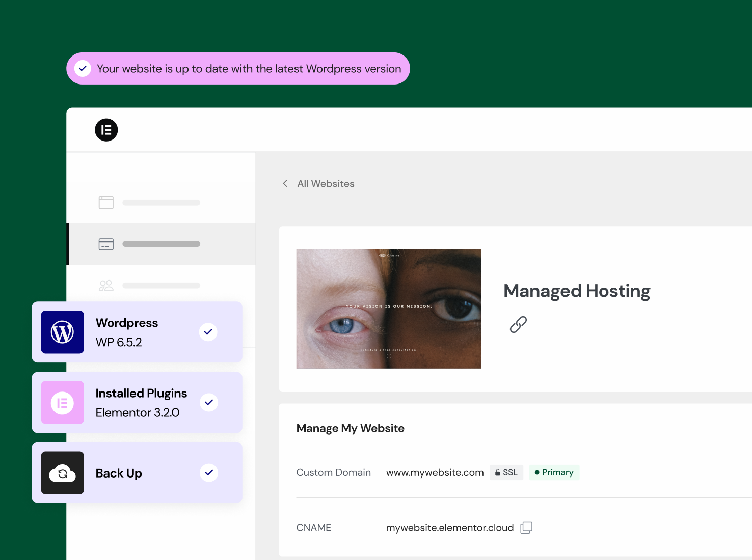Select the third sidebar menu row placeholder
This screenshot has height=560, width=752.
(x=161, y=286)
